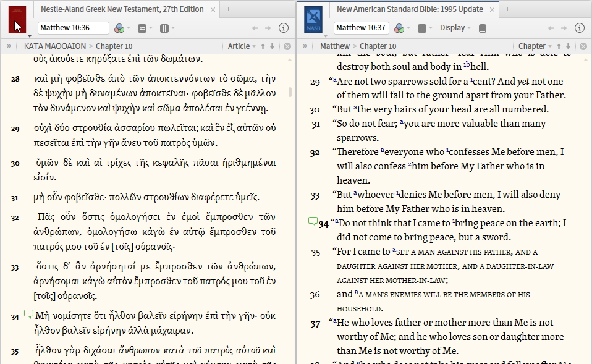592x364 pixels.
Task: Jump to next Article in Greek panel
Action: point(272,46)
